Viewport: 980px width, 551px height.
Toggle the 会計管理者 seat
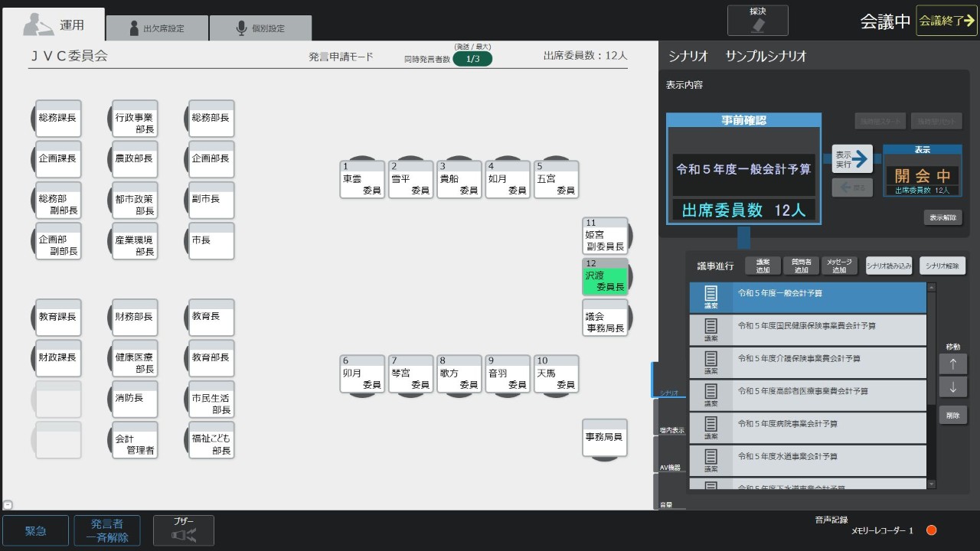[x=135, y=440]
